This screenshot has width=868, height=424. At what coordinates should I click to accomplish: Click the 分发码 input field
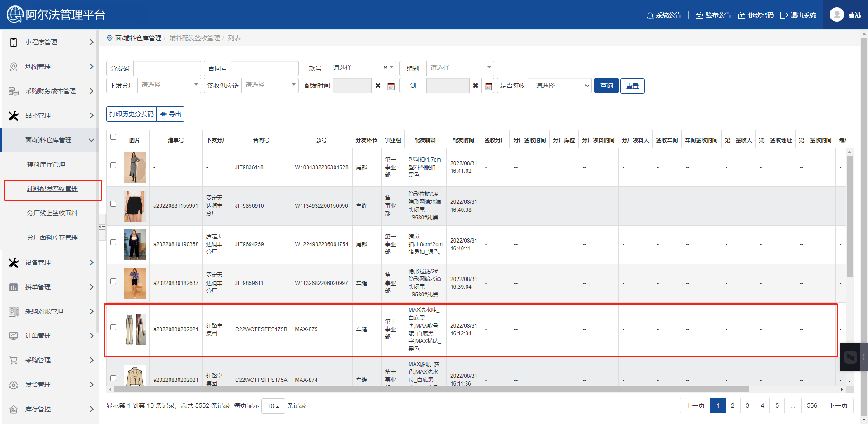[x=167, y=68]
